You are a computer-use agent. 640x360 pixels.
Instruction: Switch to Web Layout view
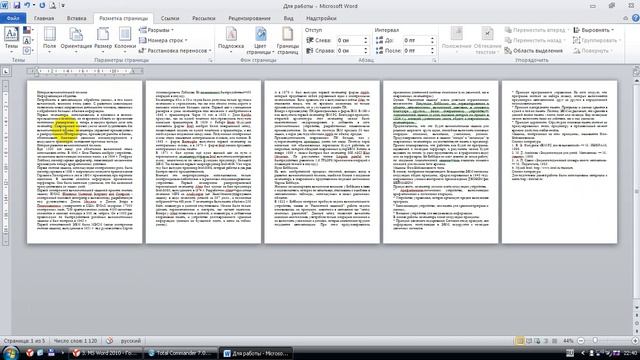(537, 340)
